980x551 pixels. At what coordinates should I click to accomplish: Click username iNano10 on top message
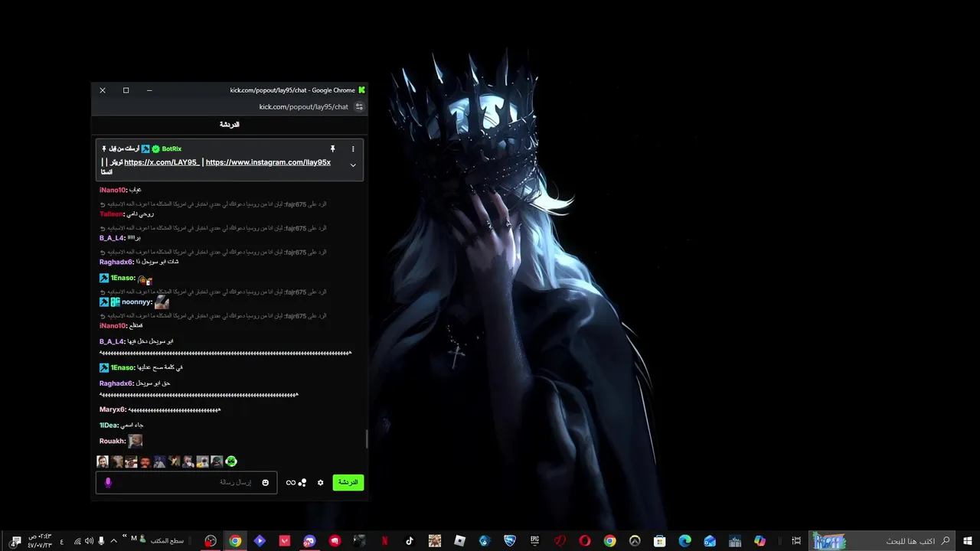(x=113, y=190)
